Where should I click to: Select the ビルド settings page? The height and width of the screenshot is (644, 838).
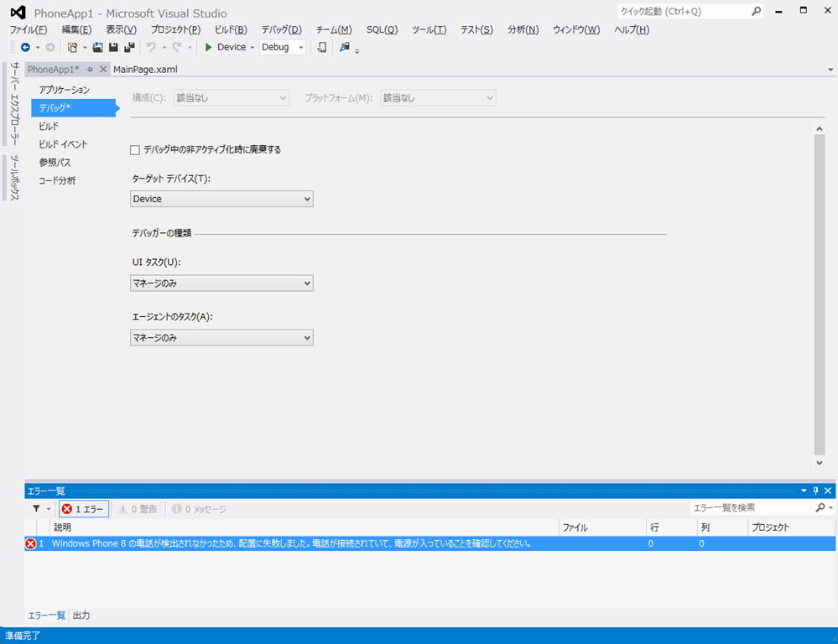49,126
